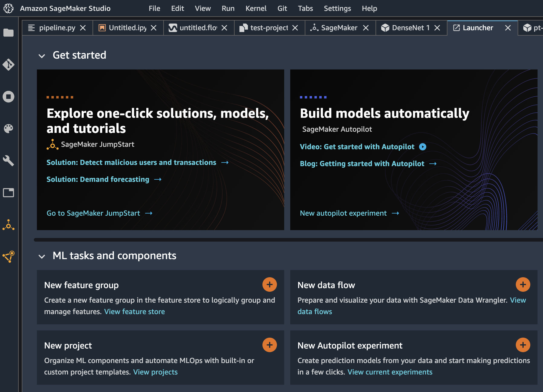The width and height of the screenshot is (543, 392).
Task: Close the pipeline.py tab
Action: 83,28
